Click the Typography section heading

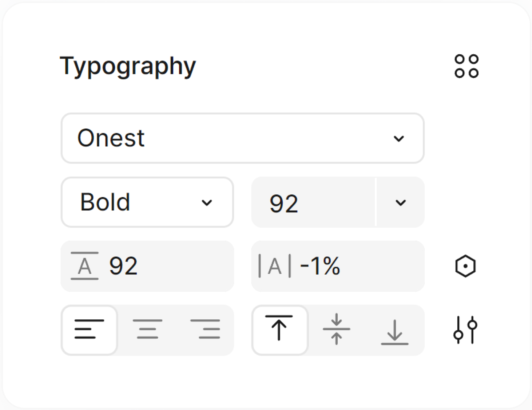click(128, 67)
